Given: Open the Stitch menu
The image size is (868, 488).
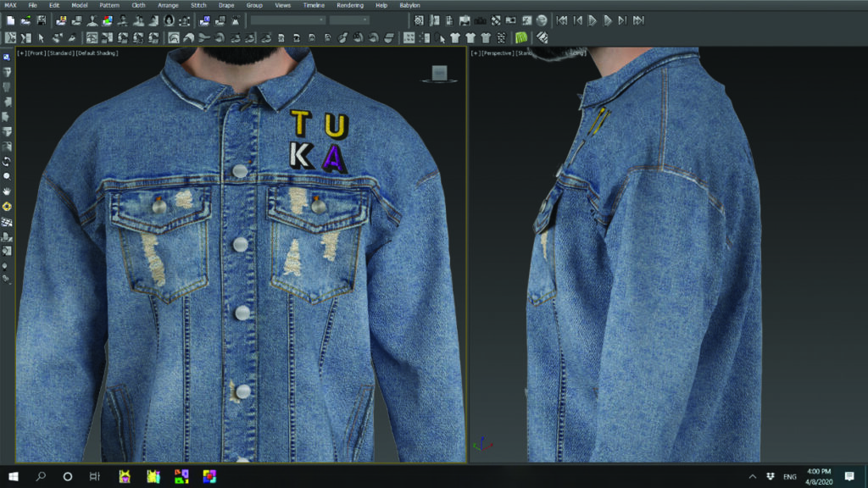Looking at the screenshot, I should coord(198,5).
